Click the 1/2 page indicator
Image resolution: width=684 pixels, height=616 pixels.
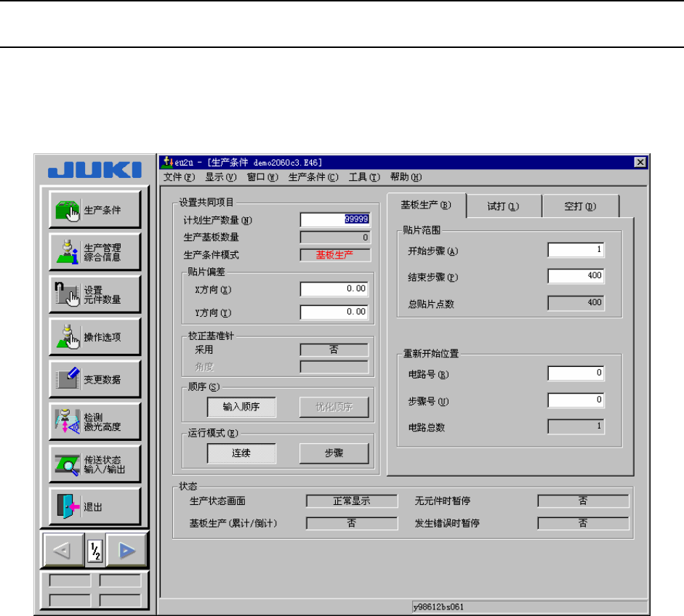(95, 551)
